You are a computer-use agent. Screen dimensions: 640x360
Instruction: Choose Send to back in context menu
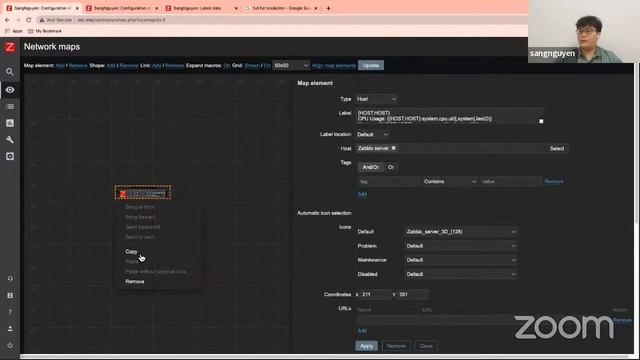coord(140,237)
